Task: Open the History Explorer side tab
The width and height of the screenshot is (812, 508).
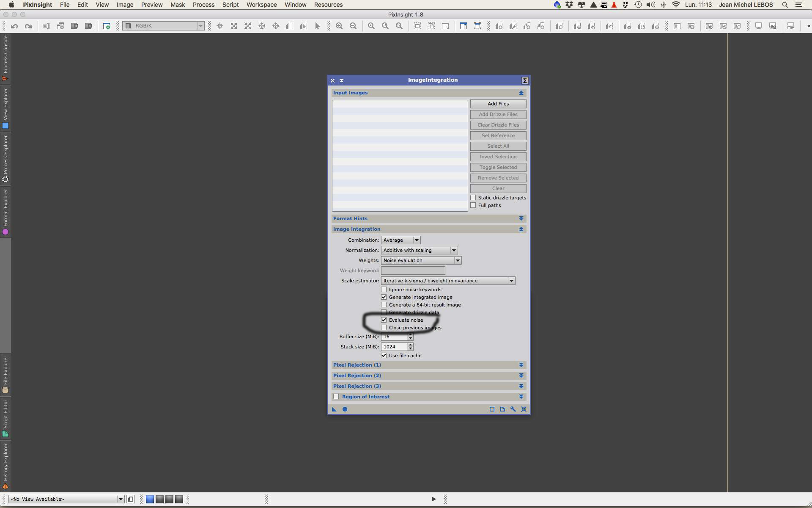Action: [5, 467]
